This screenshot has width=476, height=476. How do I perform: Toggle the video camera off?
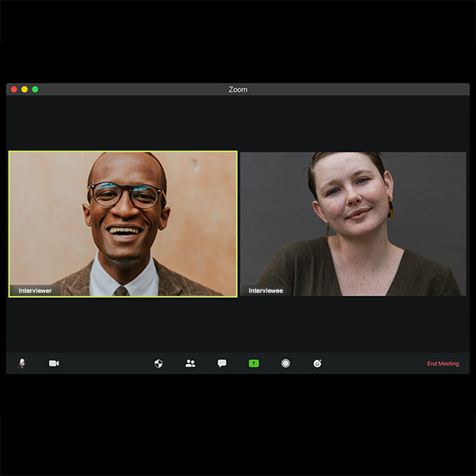pyautogui.click(x=54, y=363)
